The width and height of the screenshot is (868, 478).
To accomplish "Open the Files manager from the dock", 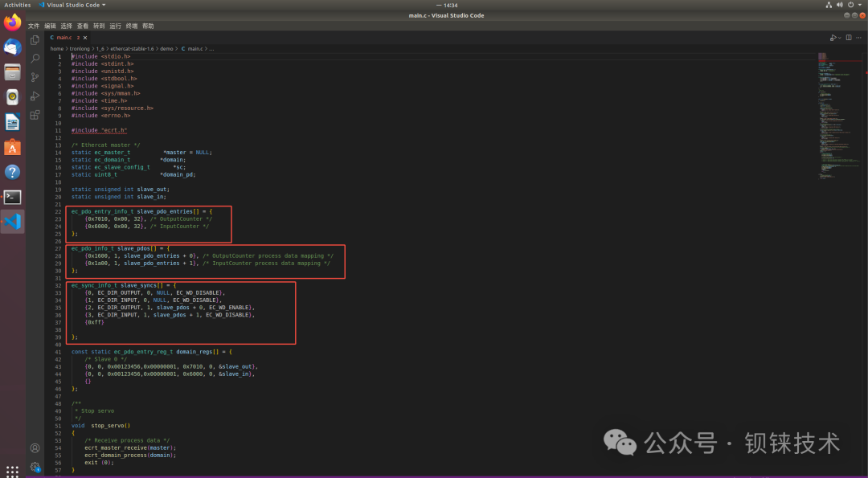I will tap(12, 72).
